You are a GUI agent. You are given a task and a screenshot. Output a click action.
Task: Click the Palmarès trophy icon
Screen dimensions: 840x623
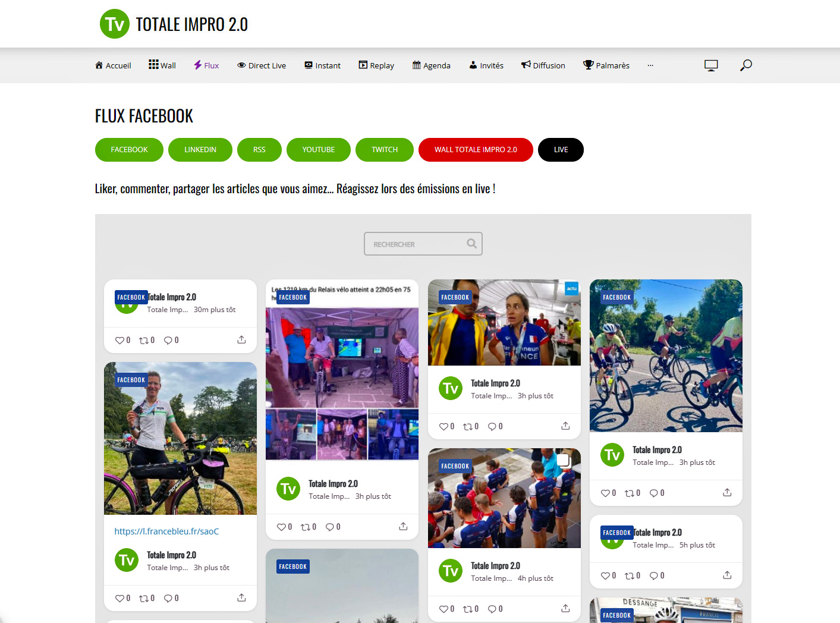coord(588,65)
